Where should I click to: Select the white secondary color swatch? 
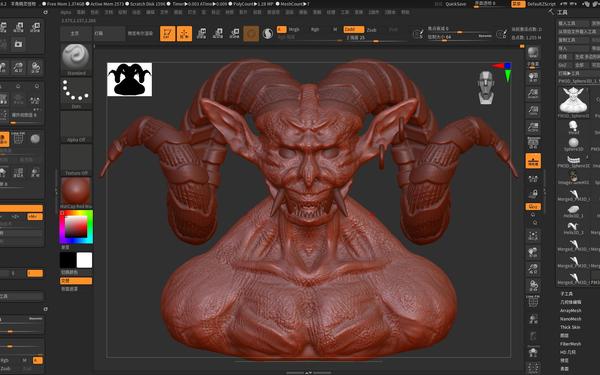coord(84,260)
